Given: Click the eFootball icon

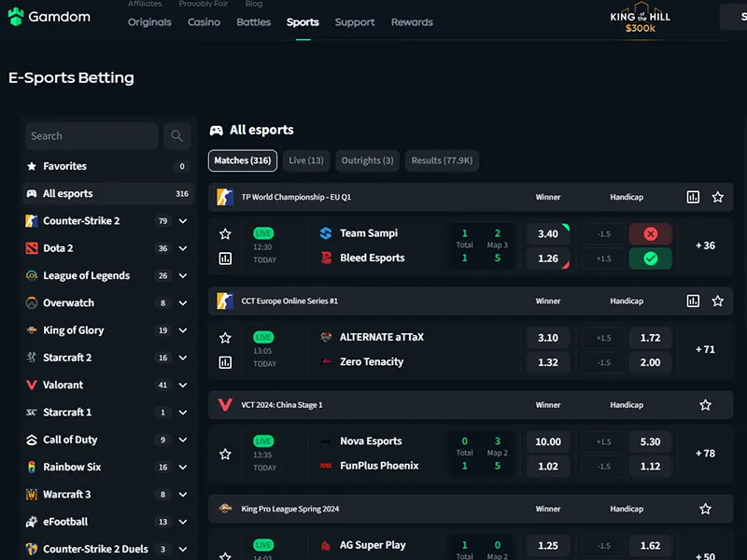Looking at the screenshot, I should (32, 522).
